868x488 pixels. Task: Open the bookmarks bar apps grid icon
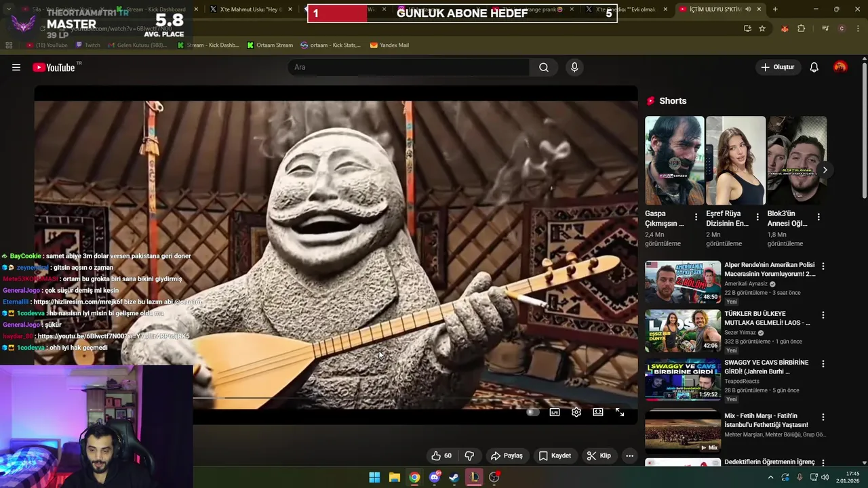point(9,45)
